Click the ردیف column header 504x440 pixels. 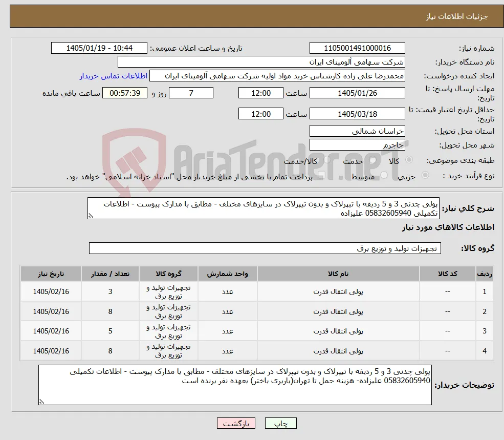coord(485,274)
